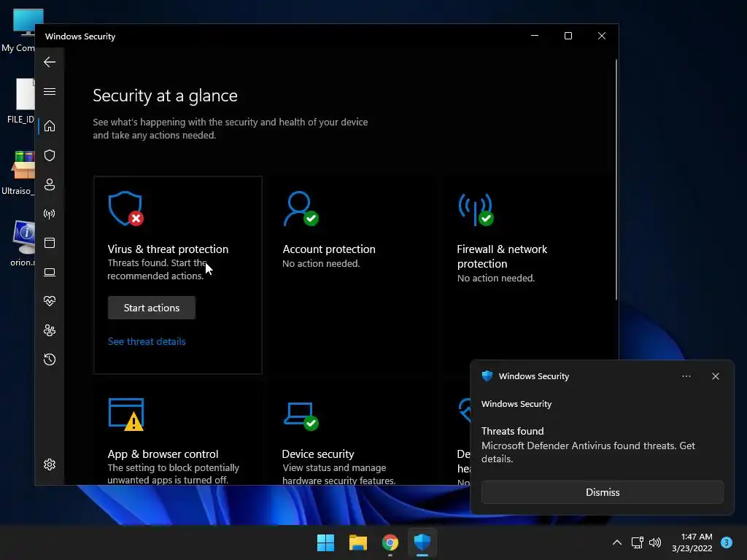This screenshot has height=560, width=747.
Task: Click the Firewall antenna icon with checkmark
Action: (x=476, y=209)
